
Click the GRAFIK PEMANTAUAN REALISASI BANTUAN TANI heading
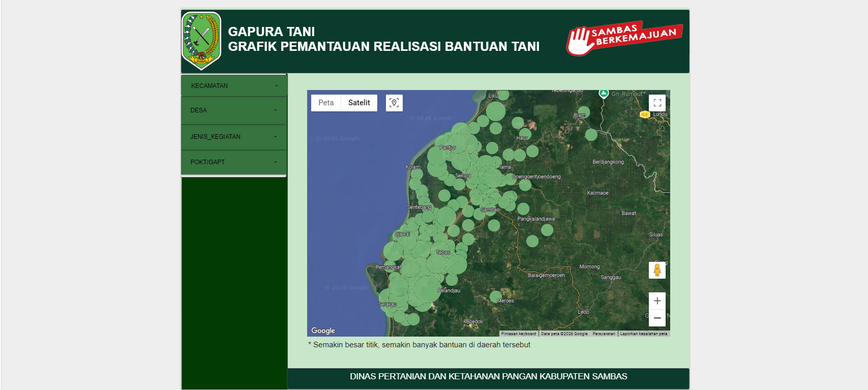click(384, 46)
